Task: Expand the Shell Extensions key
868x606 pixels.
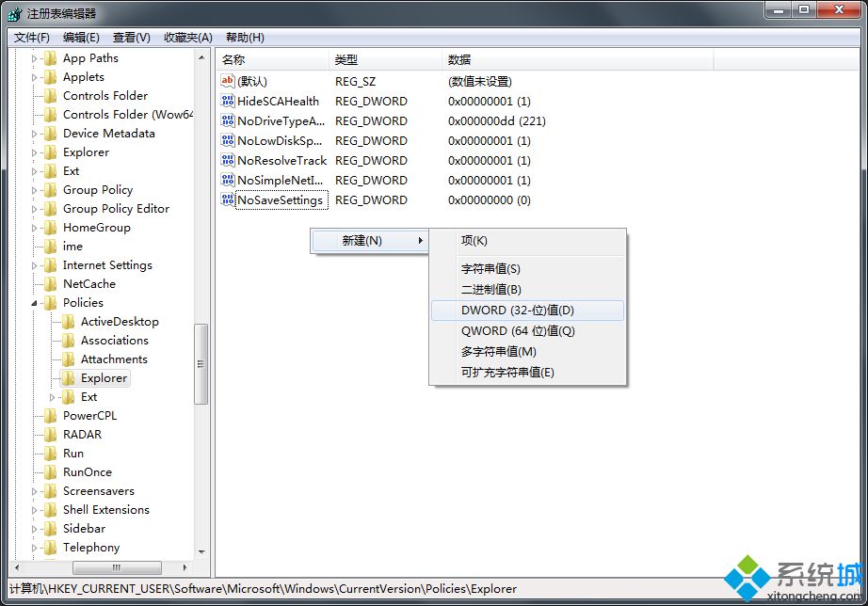Action: coord(34,510)
